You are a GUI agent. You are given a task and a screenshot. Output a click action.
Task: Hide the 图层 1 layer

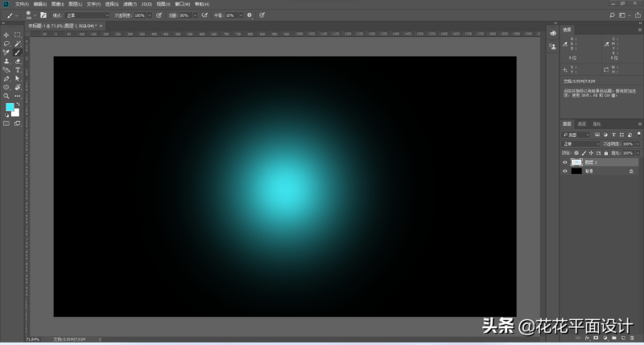(x=565, y=162)
